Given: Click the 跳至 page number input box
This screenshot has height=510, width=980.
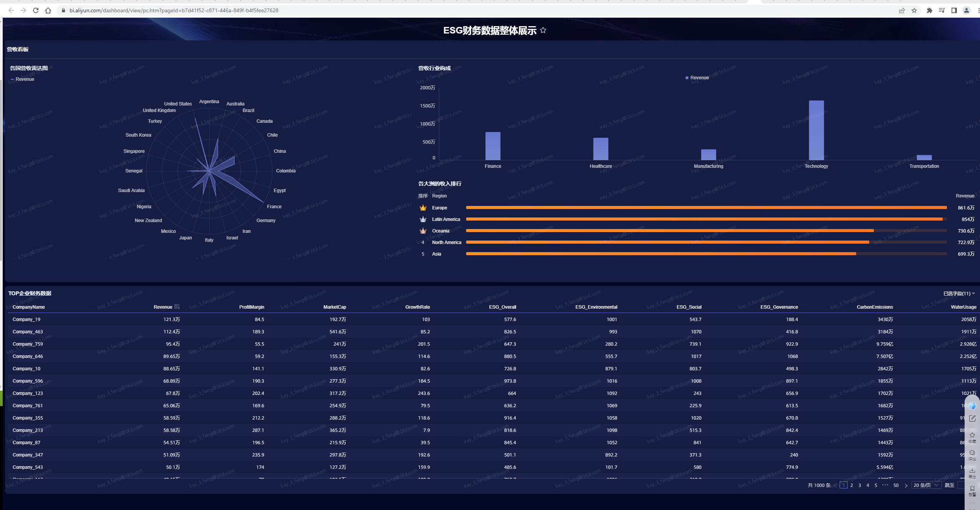Looking at the screenshot, I should tap(962, 485).
